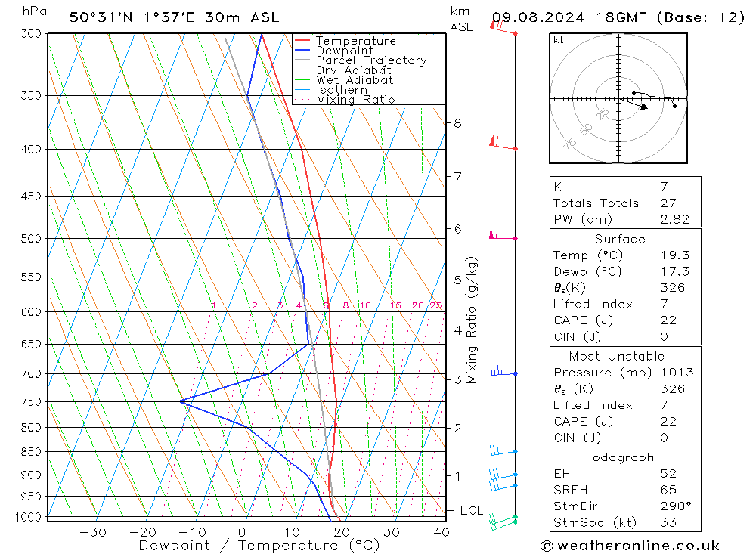This screenshot has width=756, height=554.
Task: Click the 'Totals Totals' value '27'
Action: 668,203
